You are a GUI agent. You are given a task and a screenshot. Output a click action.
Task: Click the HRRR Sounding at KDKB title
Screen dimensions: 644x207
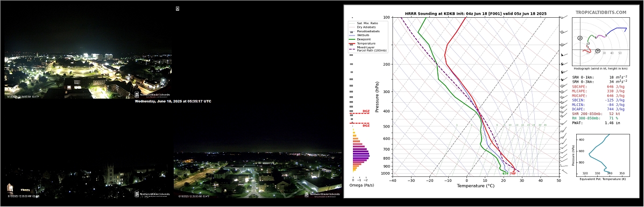476,13
